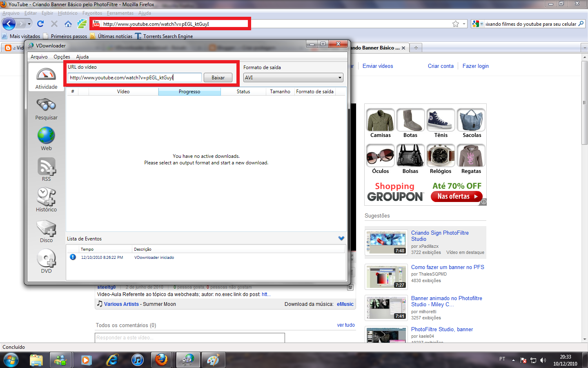The image size is (588, 368).
Task: Open Paint from taskbar
Action: tap(213, 360)
